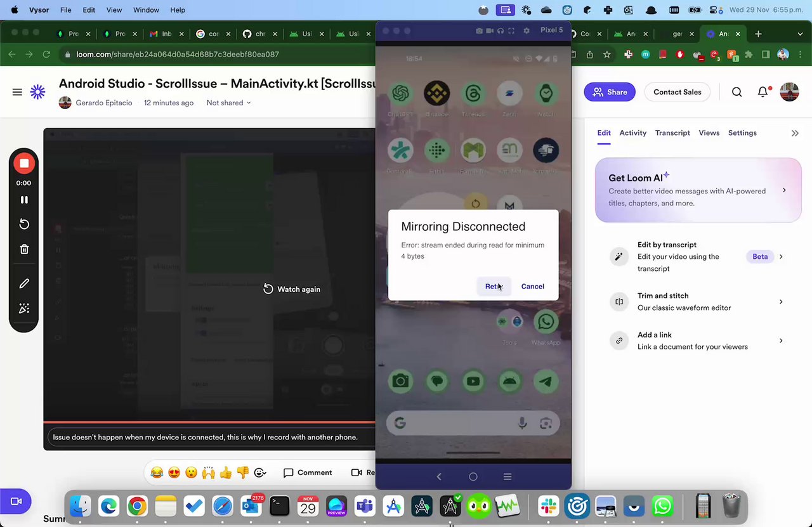Click the video progress bar
Viewport: 812px width, 527px height.
209,422
